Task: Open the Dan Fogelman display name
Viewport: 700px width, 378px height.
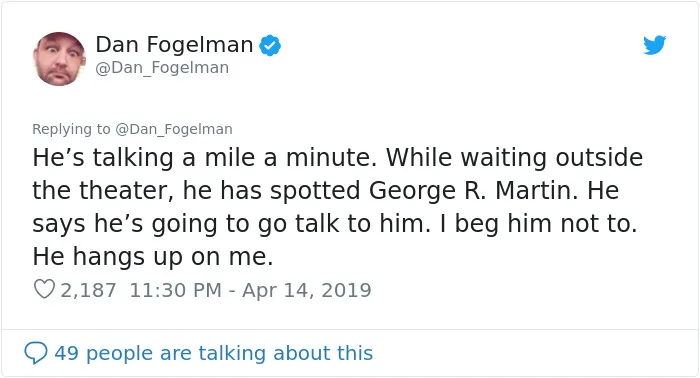Action: 174,45
